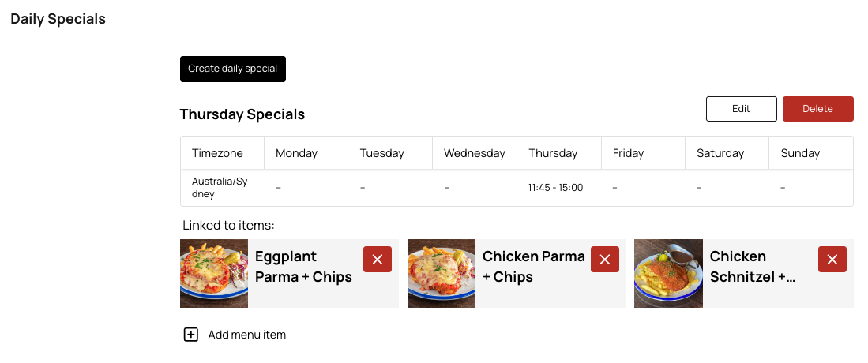Click the Eggplant Parma + Chips item name
The height and width of the screenshot is (363, 868).
(x=303, y=267)
